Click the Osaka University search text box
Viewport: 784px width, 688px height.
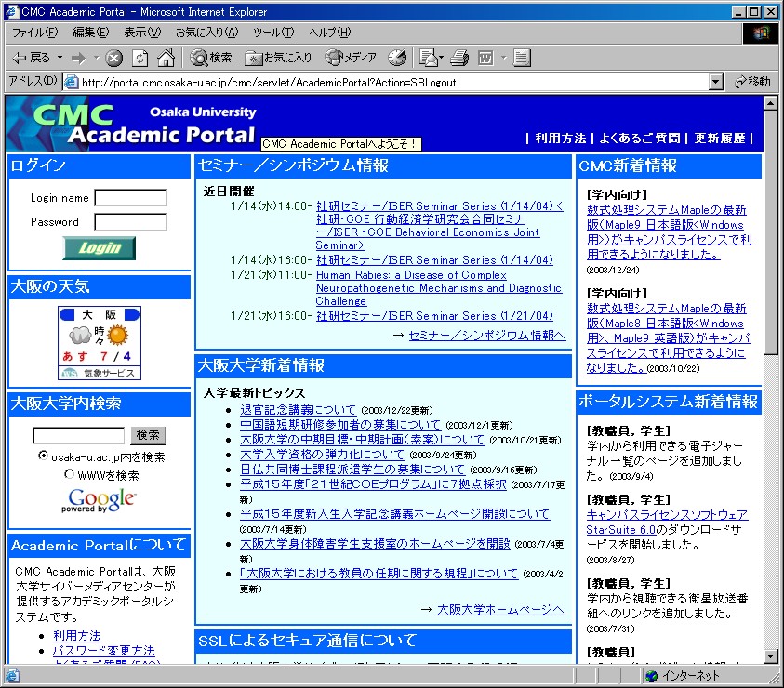click(78, 435)
